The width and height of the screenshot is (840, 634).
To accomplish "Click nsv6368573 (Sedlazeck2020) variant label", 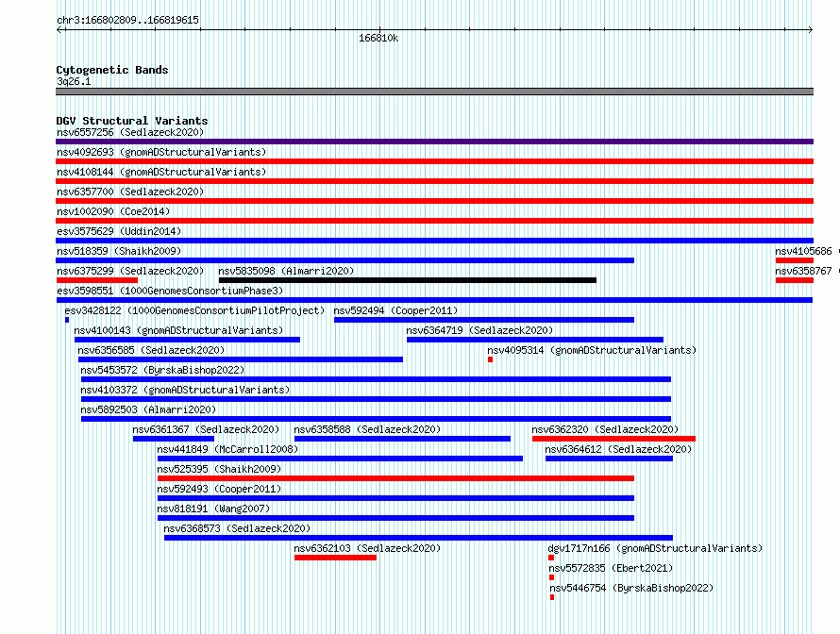I will pos(237,528).
